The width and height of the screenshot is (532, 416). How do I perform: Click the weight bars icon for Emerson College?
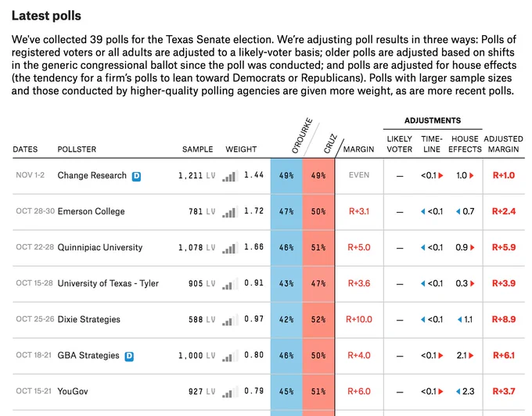[230, 212]
